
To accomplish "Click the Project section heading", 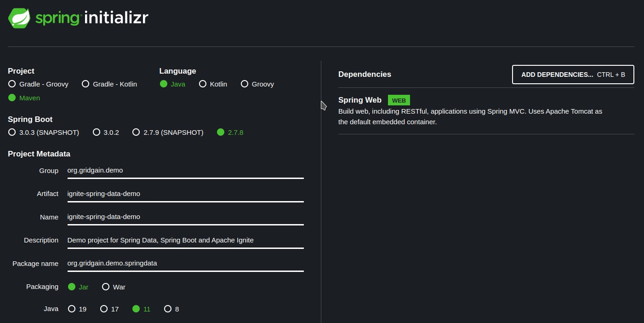I will point(21,71).
